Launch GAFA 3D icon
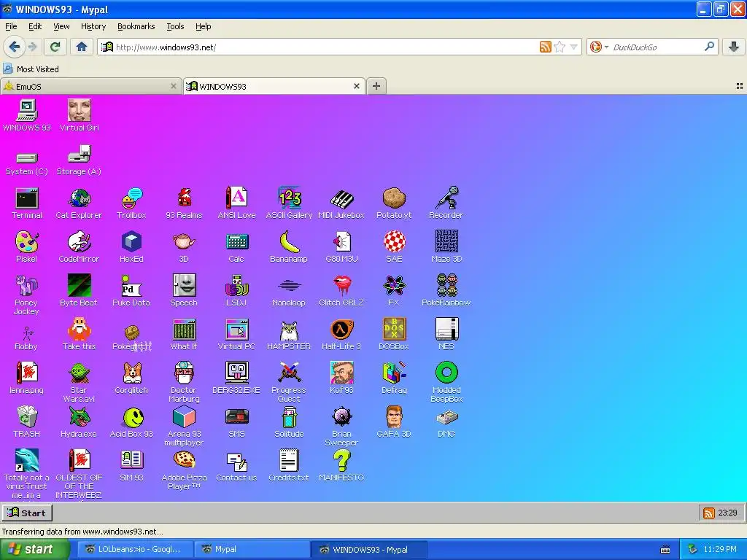The image size is (747, 560). coord(394,422)
